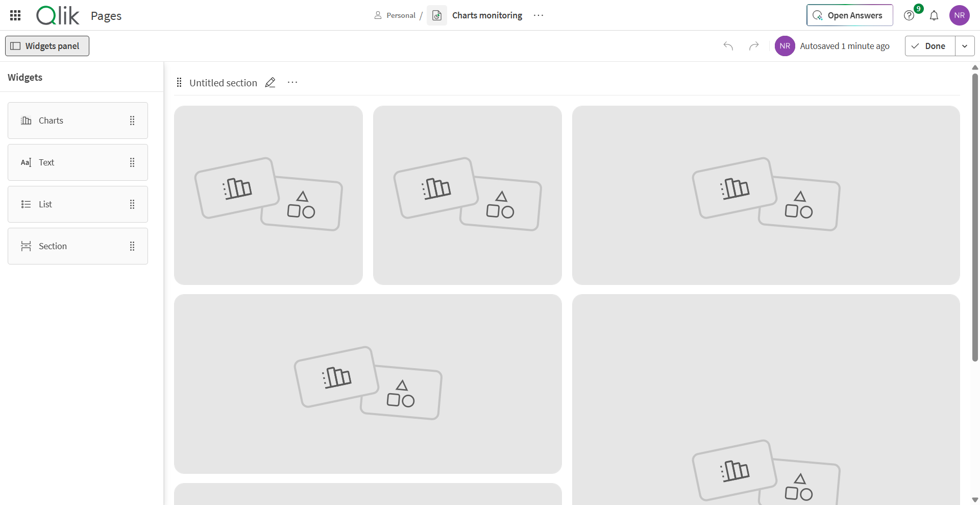Grab the drag handle on Charts widget
This screenshot has width=980, height=505.
pos(132,121)
